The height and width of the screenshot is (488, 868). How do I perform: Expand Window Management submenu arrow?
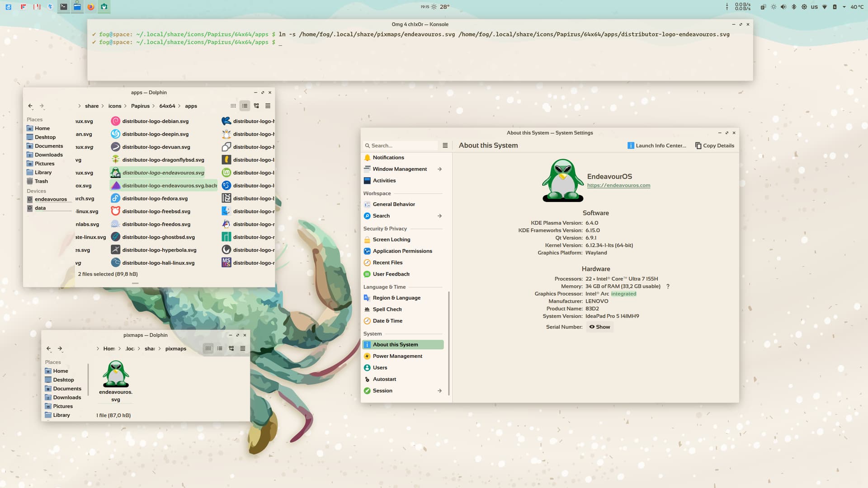(439, 169)
